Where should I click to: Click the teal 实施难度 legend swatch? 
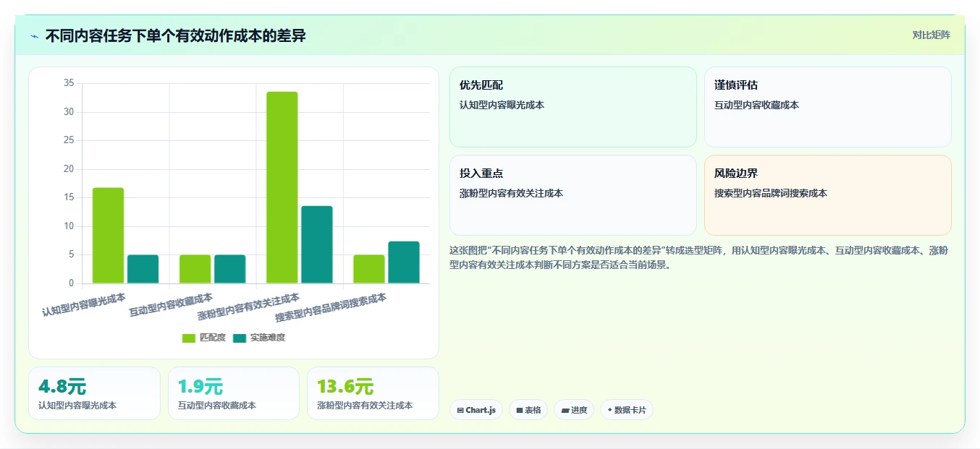click(240, 338)
